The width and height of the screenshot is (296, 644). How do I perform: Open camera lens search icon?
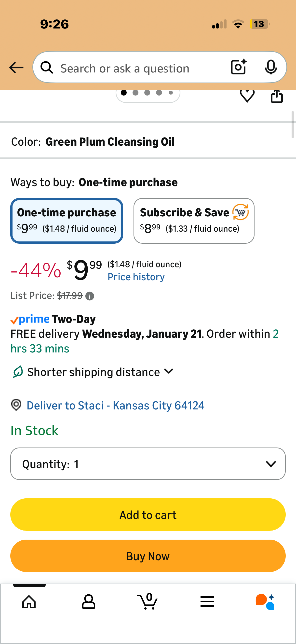pos(238,67)
